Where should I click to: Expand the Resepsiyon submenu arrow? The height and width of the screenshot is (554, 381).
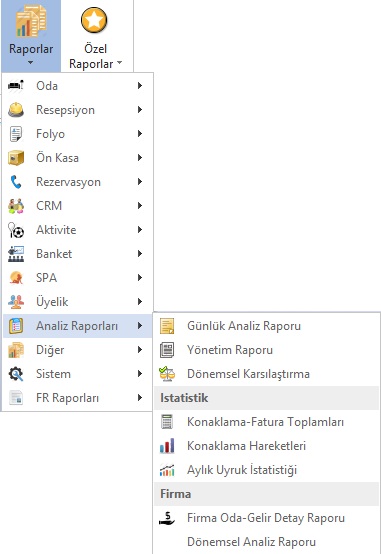pyautogui.click(x=140, y=110)
